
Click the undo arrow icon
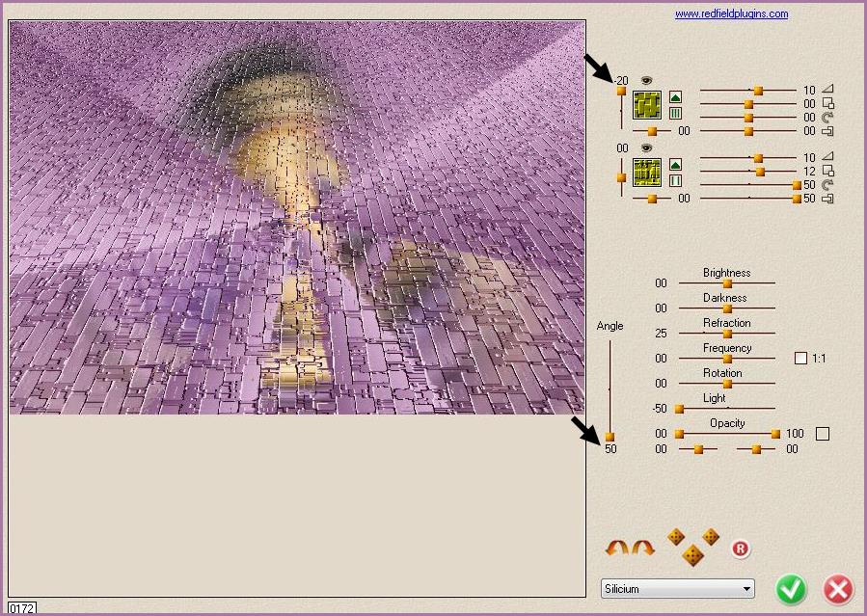[x=616, y=549]
